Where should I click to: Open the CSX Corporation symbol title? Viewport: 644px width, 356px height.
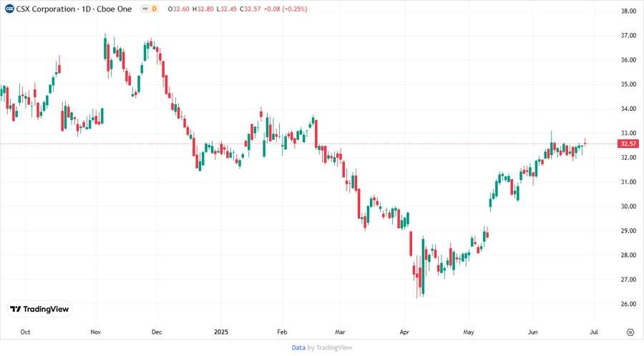(x=74, y=9)
